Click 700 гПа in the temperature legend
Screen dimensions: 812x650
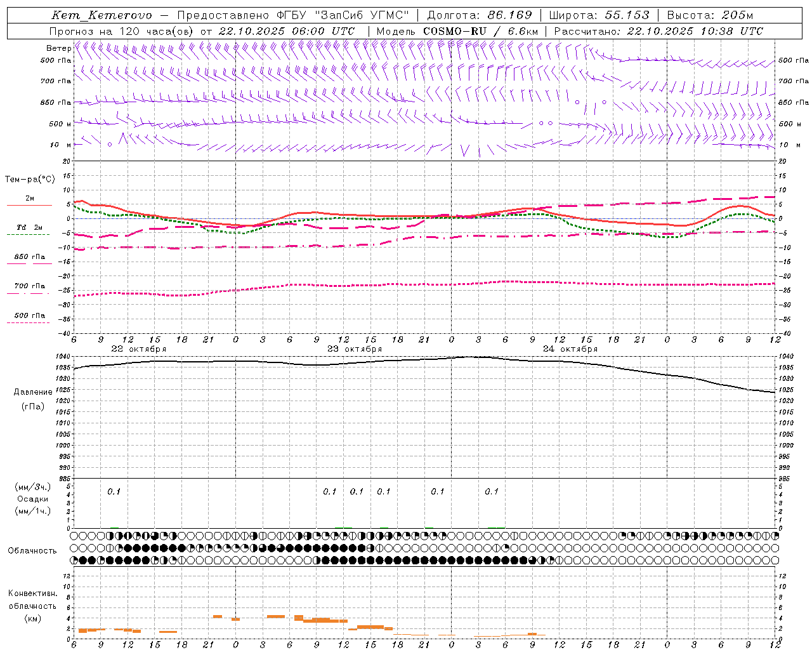click(x=30, y=286)
